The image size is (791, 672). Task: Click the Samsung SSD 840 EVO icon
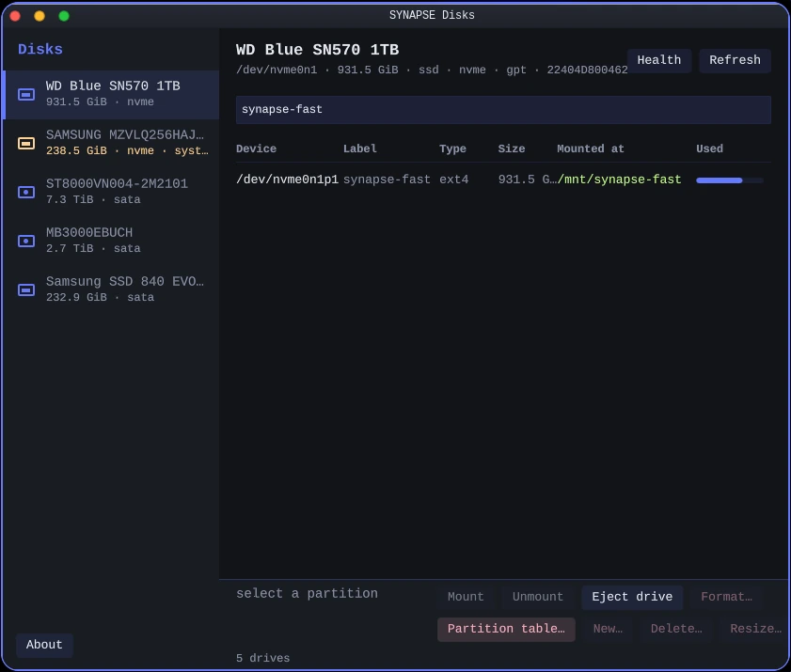26,289
